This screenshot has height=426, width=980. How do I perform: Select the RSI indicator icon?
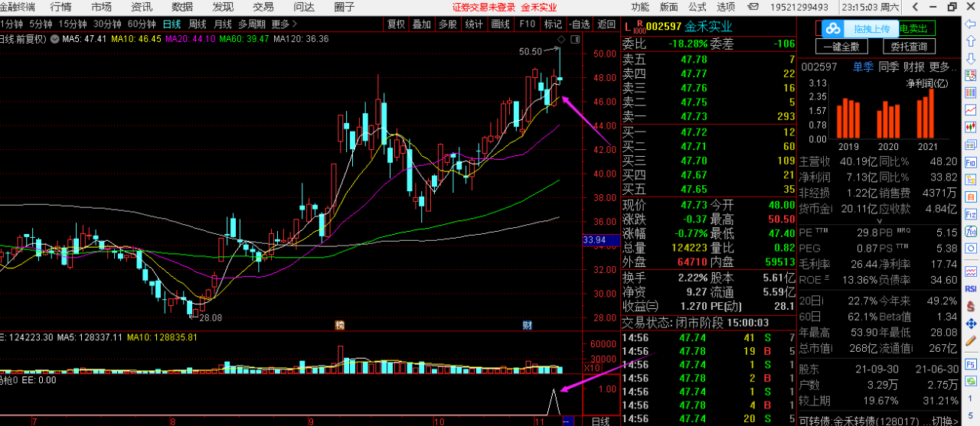point(969,288)
